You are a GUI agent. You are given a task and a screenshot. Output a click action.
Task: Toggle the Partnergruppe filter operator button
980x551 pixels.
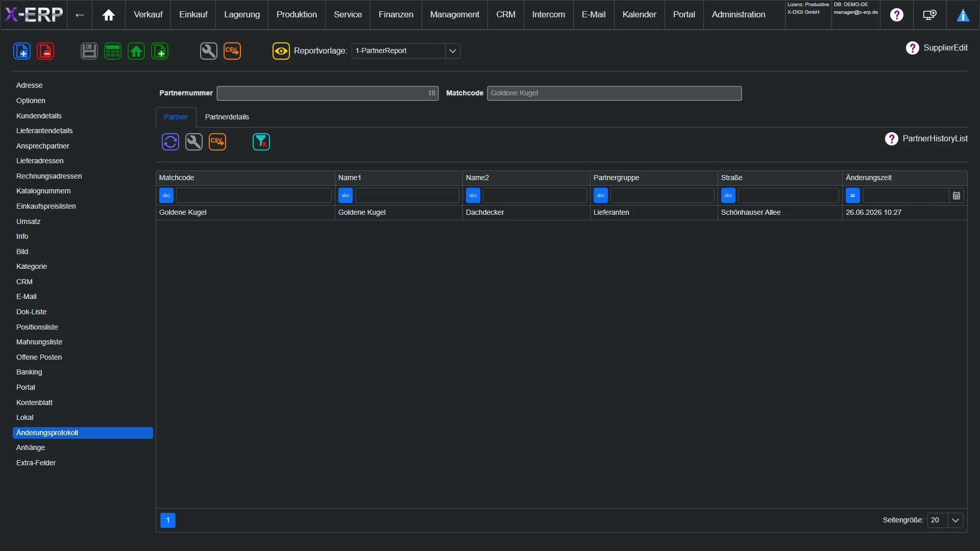(x=601, y=195)
